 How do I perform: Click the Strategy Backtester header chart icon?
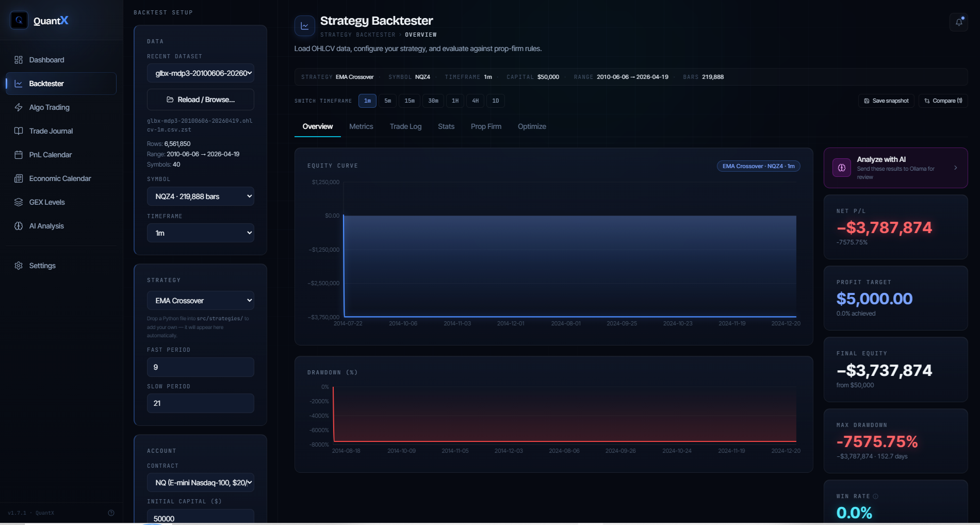(305, 26)
